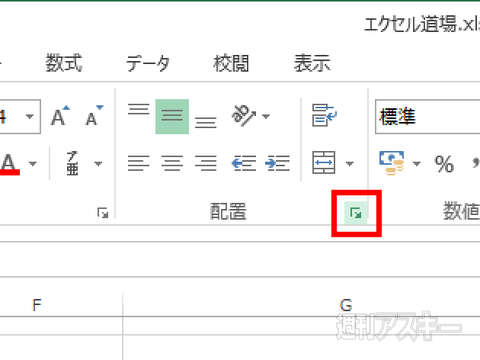The image size is (480, 360).
Task: Apply red font color button
Action: [9, 164]
